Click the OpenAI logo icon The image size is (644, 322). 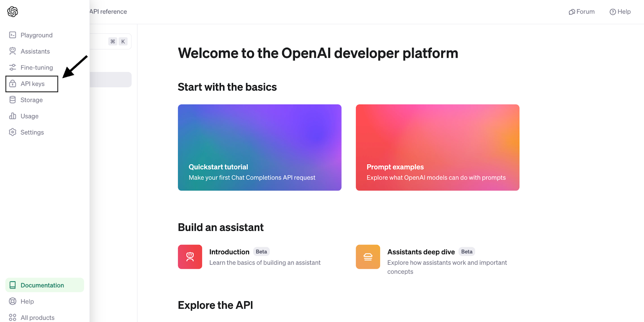tap(12, 12)
